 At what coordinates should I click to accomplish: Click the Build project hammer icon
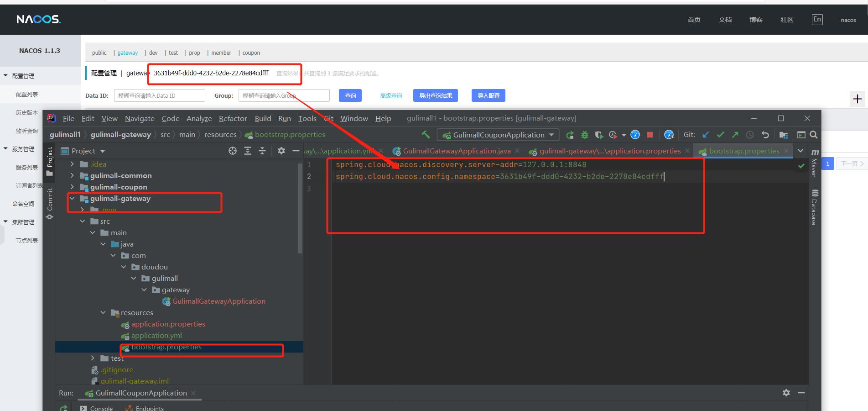click(426, 134)
